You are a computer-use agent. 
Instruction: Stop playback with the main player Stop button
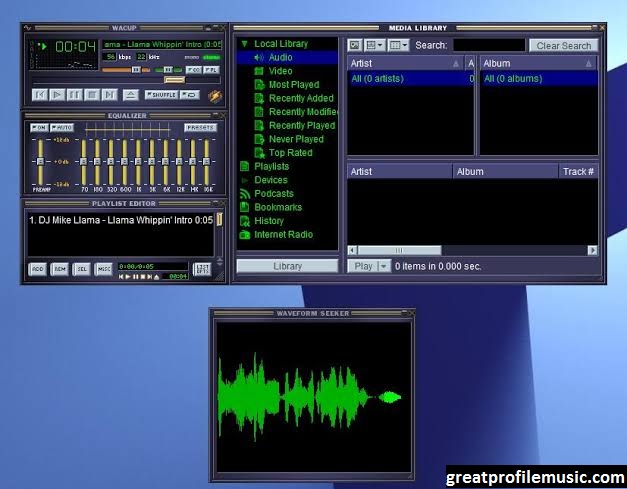pos(92,95)
